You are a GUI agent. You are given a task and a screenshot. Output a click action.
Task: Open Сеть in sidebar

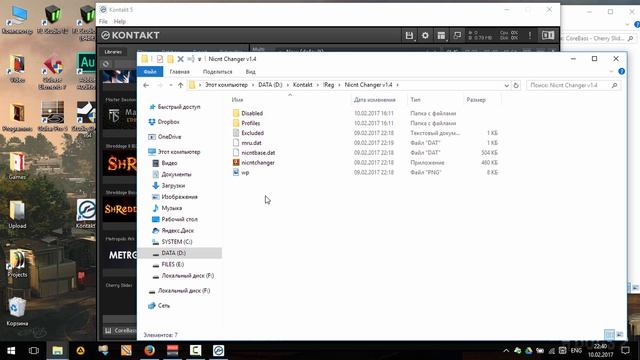[164, 306]
